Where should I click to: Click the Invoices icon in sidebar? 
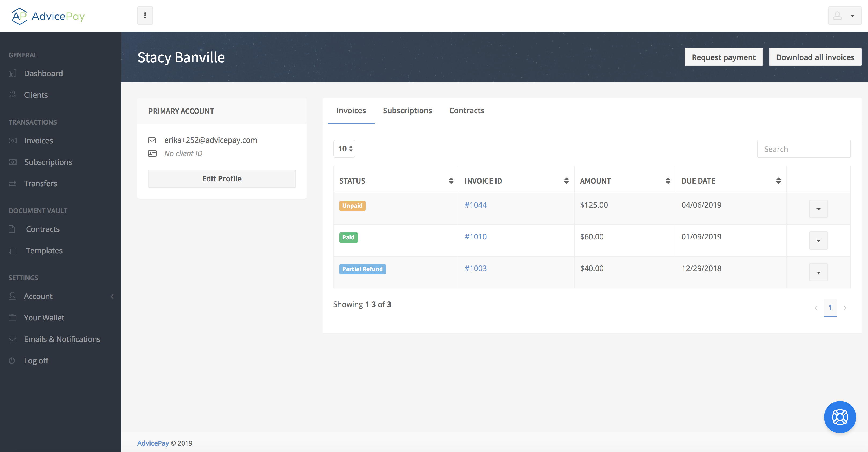(x=13, y=140)
